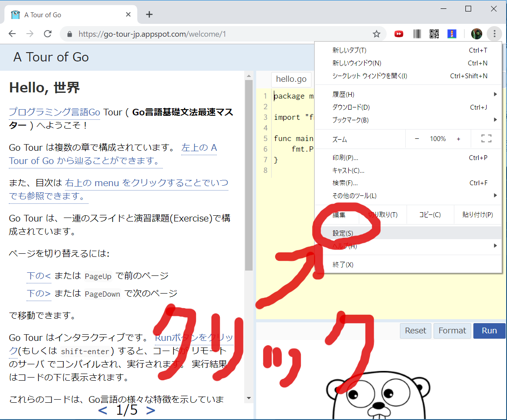Open ダウンロード(D) from the menu
This screenshot has width=507, height=420.
pos(408,107)
